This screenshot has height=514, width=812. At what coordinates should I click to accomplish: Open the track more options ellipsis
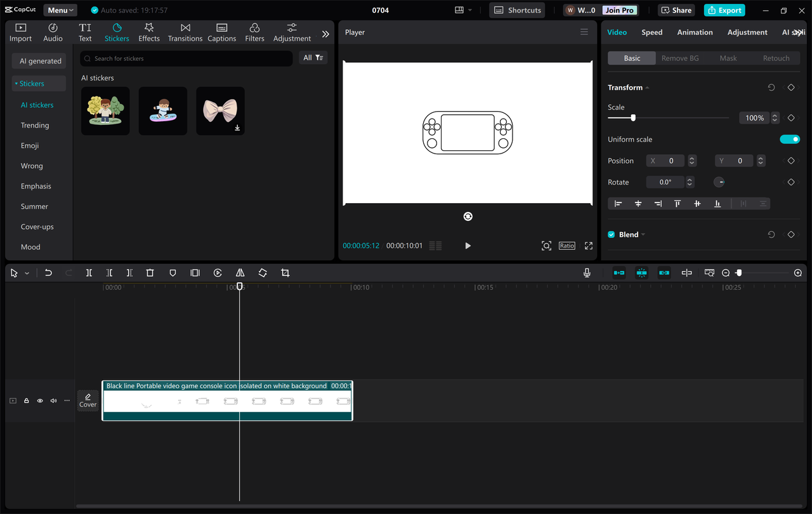point(67,401)
